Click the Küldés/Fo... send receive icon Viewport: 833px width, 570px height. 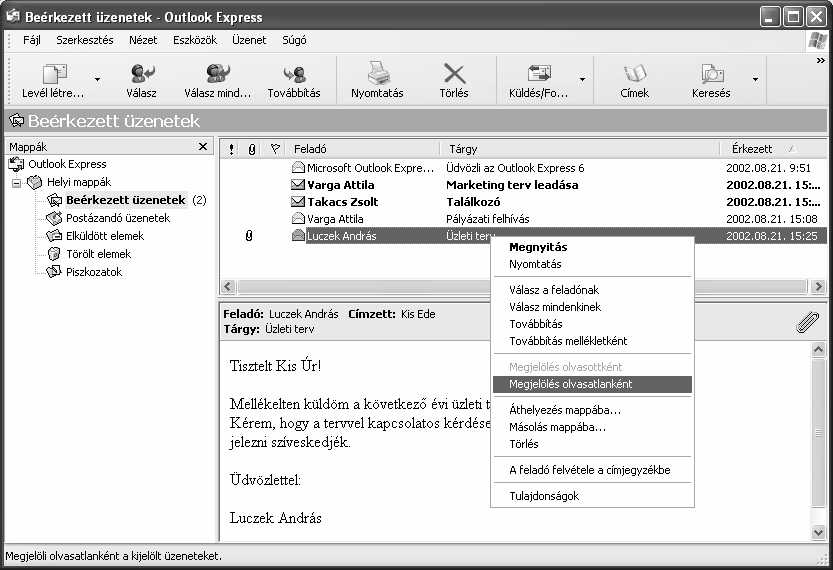pyautogui.click(x=538, y=74)
